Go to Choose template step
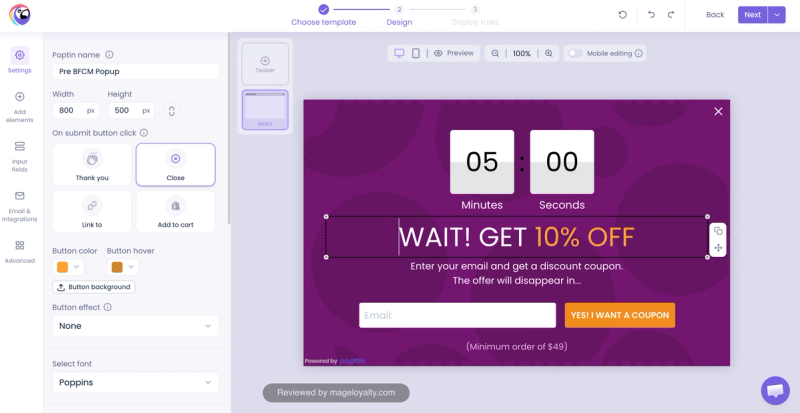The width and height of the screenshot is (800, 413). 323,15
